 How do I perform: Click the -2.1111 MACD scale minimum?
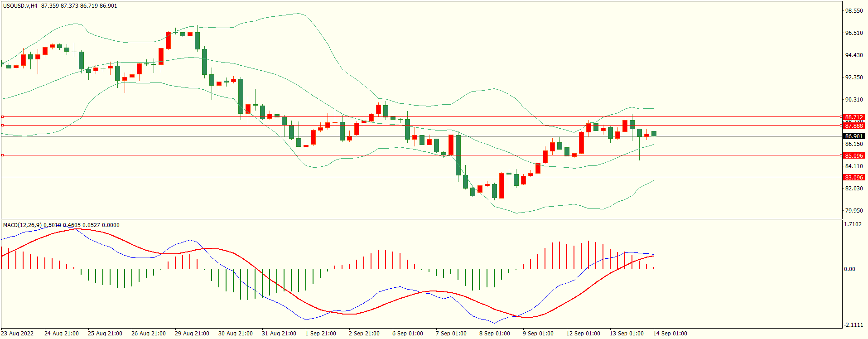pyautogui.click(x=853, y=325)
